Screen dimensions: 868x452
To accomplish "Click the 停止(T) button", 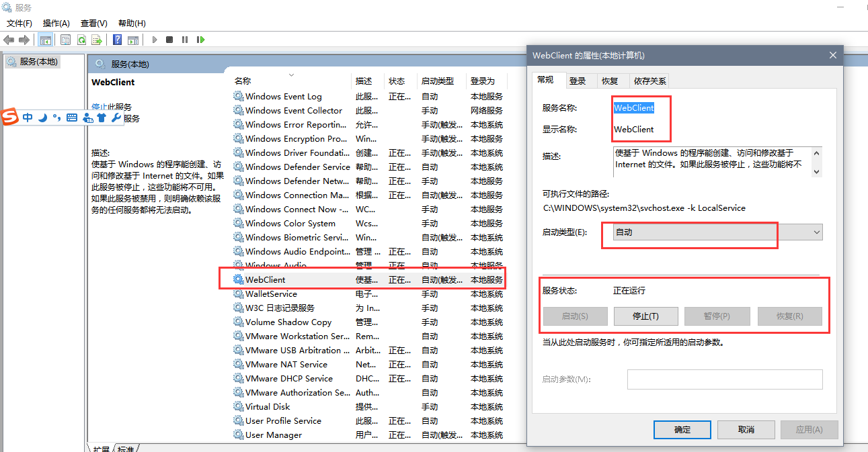I will (x=645, y=316).
